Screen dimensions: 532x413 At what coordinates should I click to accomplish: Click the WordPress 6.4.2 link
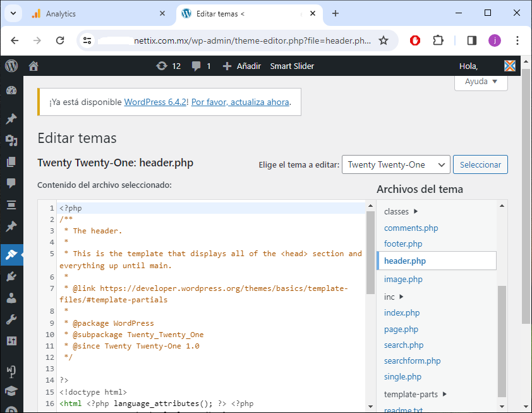click(155, 102)
